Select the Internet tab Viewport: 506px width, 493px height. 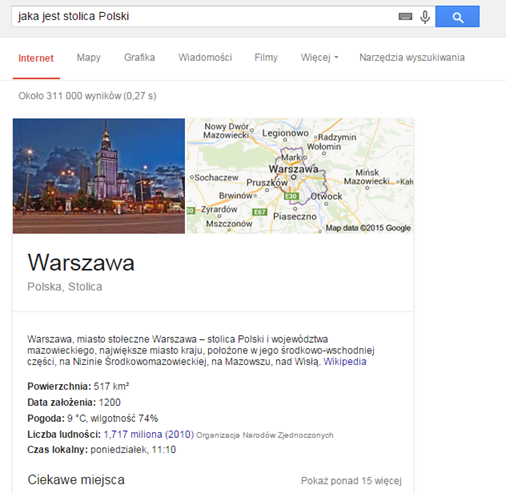36,58
